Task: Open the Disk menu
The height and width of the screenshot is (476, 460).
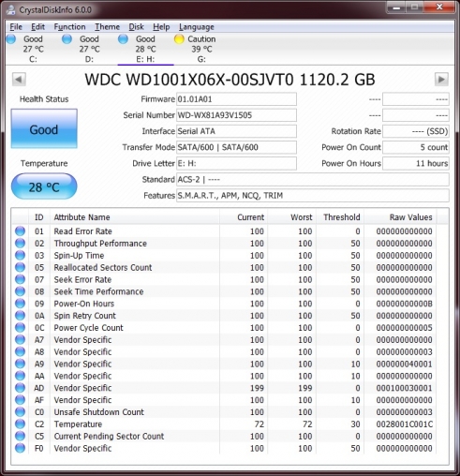Action: [136, 27]
